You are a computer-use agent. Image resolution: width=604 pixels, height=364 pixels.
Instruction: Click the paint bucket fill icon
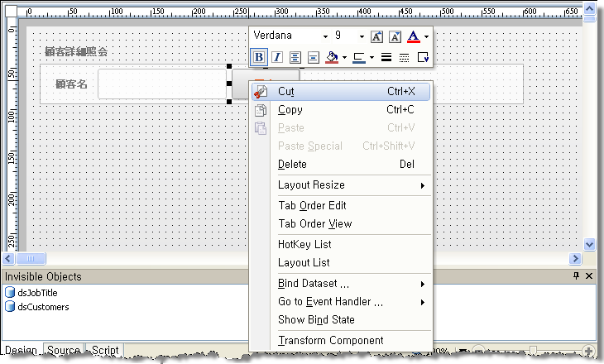(x=332, y=57)
